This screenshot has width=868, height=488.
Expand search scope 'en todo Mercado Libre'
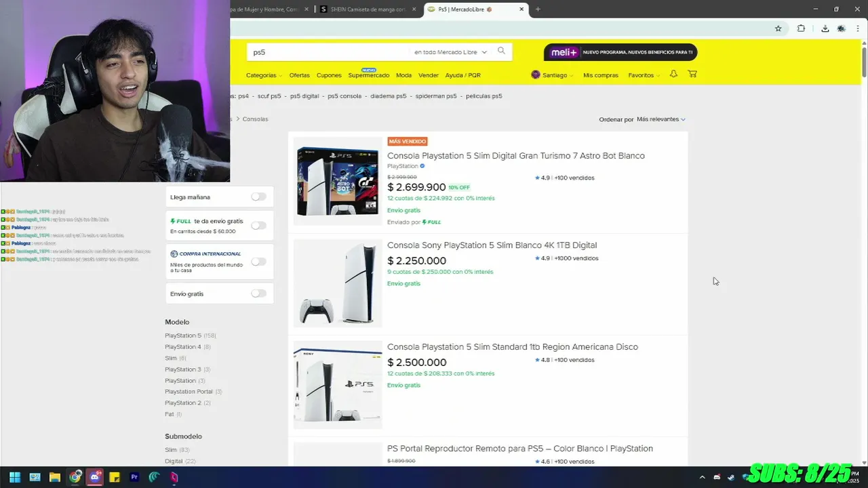[x=451, y=52]
